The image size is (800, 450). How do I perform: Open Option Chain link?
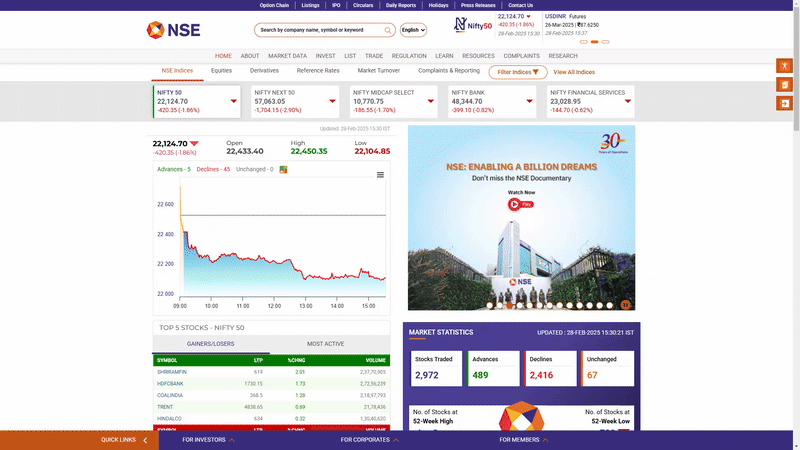(274, 5)
